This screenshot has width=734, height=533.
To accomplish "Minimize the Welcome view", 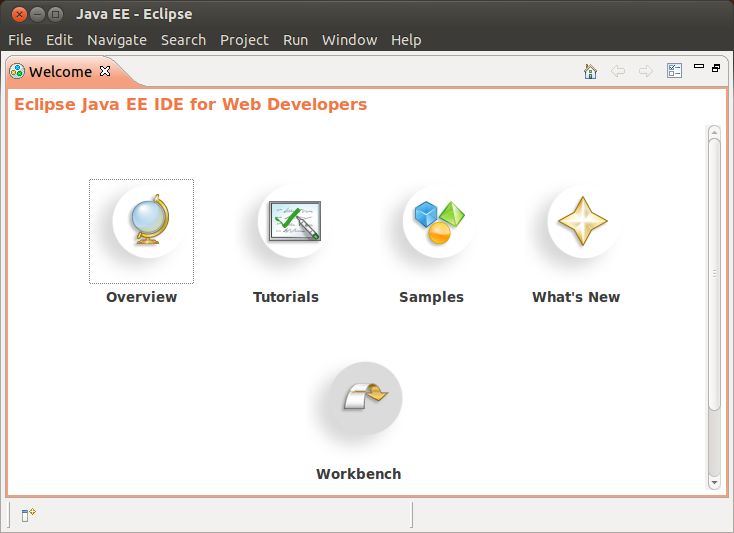I will [699, 66].
